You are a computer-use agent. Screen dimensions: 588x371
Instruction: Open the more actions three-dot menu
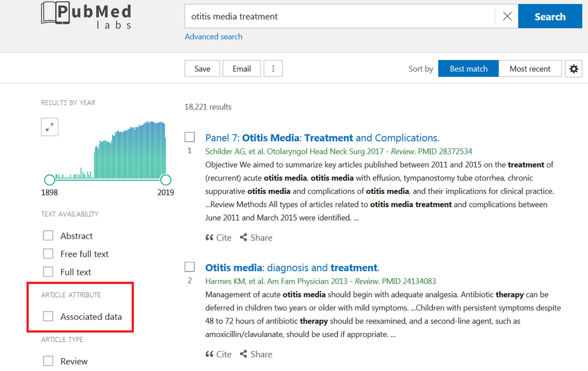pos(273,68)
